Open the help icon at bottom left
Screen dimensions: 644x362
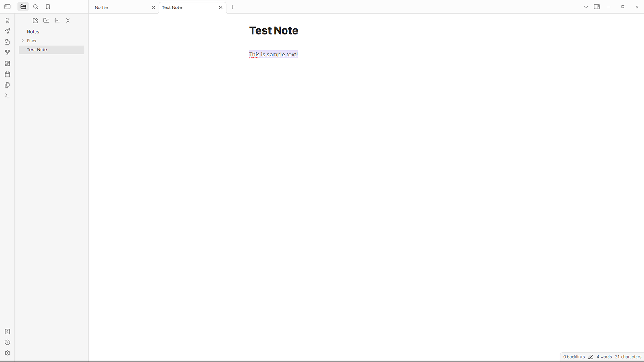pos(7,342)
